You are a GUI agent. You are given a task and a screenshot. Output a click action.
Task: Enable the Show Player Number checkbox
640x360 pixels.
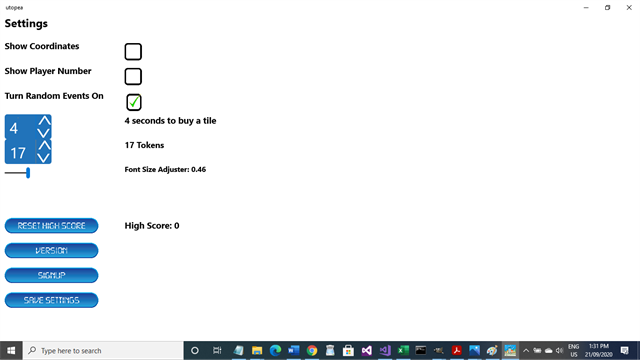(x=133, y=76)
